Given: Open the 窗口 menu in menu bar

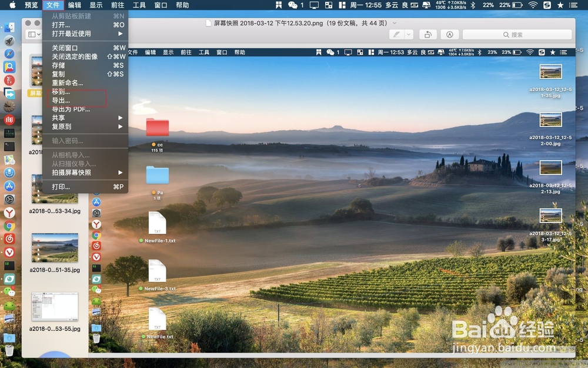Looking at the screenshot, I should click(x=161, y=5).
